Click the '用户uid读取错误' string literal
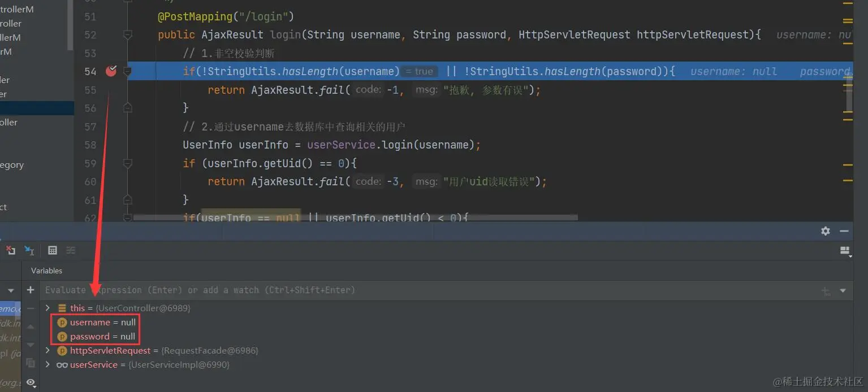The width and height of the screenshot is (868, 392). [x=488, y=181]
